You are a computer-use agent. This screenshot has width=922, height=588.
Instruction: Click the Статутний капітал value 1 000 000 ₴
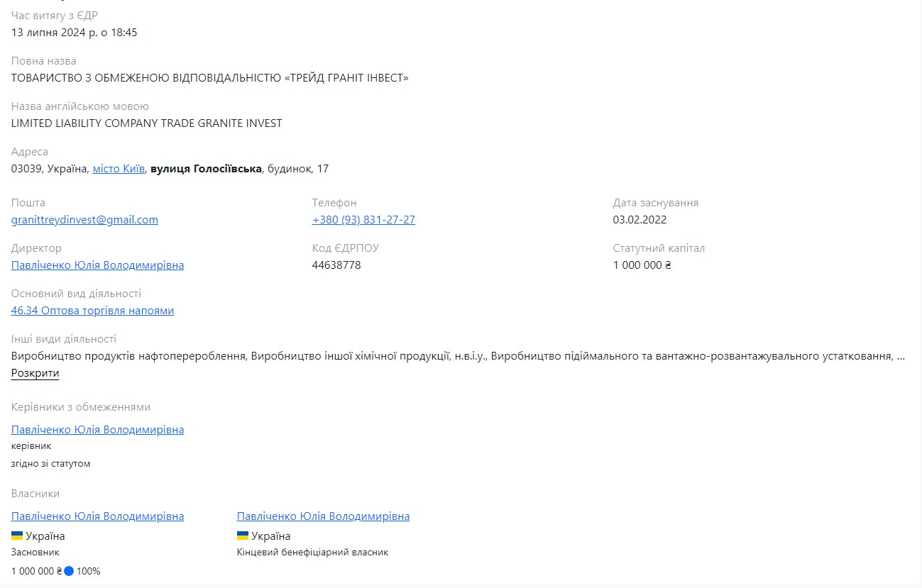point(642,265)
